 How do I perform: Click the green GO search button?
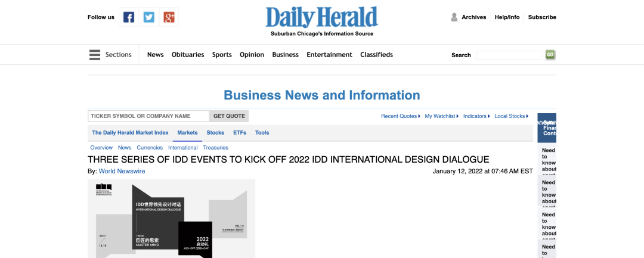550,55
